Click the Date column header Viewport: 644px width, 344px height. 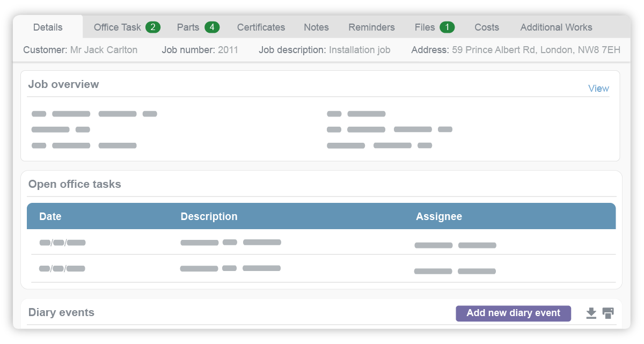(x=50, y=216)
